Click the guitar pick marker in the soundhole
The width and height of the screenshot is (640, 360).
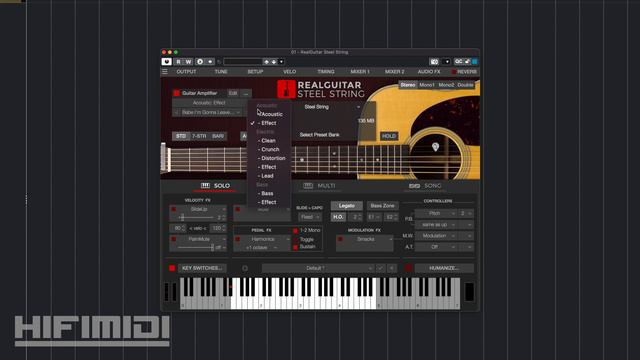(436, 147)
